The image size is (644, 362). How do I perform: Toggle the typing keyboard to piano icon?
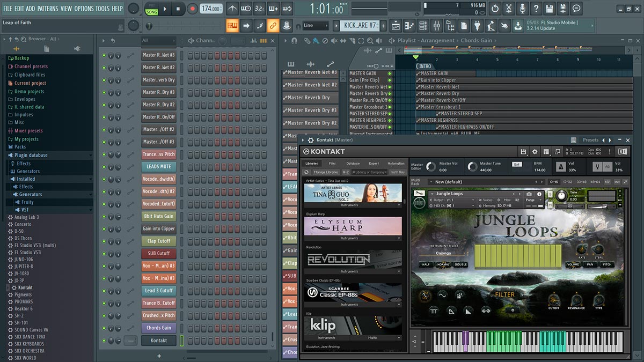(x=232, y=25)
